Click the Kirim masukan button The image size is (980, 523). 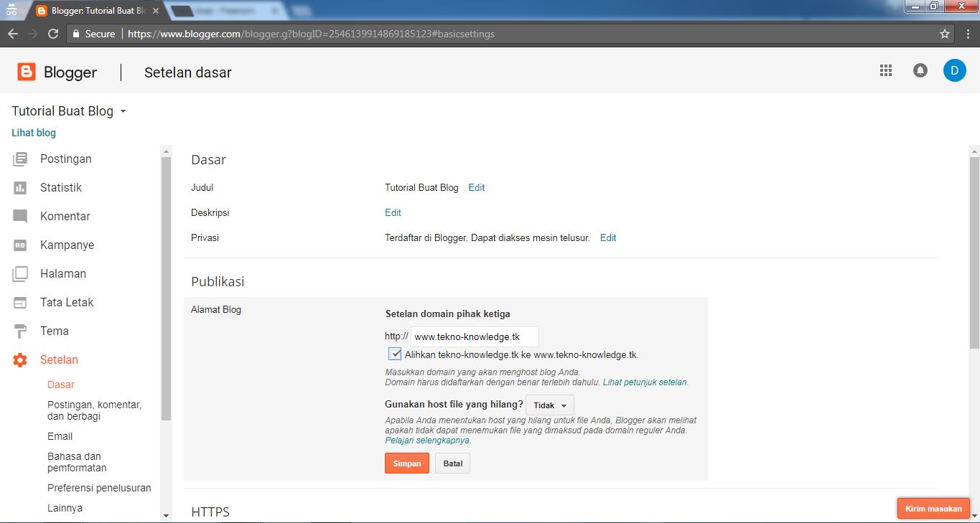point(933,509)
